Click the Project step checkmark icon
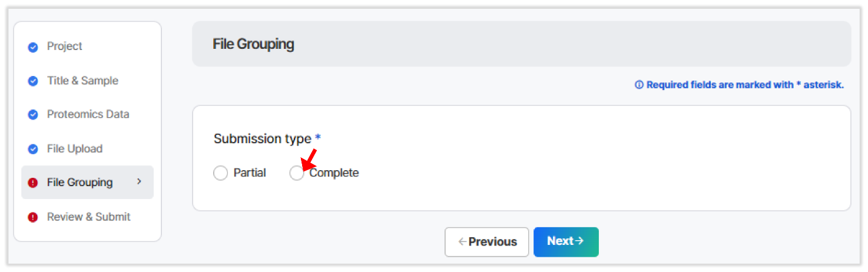The width and height of the screenshot is (868, 272). point(33,47)
